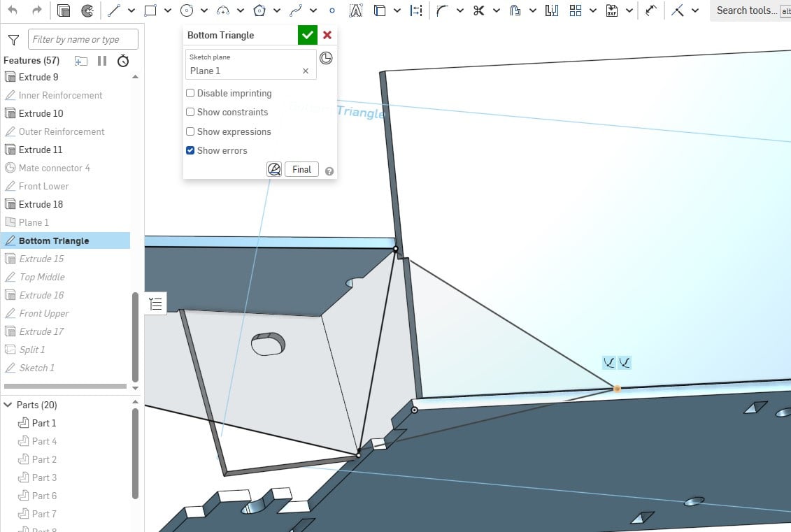The width and height of the screenshot is (791, 532).
Task: Activate the Line sketch tool
Action: 113,10
